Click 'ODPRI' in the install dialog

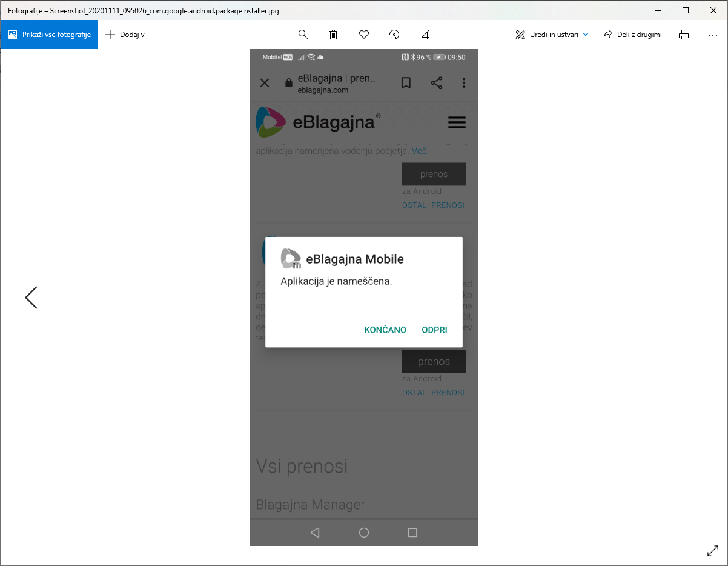pos(434,330)
